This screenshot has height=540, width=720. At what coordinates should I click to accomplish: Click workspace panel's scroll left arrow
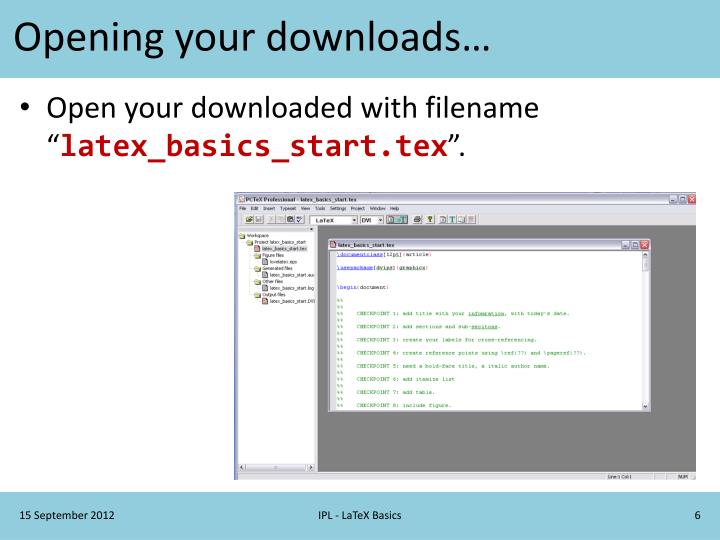(242, 467)
